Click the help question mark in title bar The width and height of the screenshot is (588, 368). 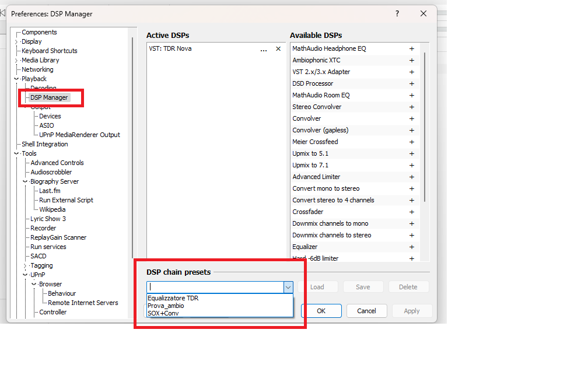[x=397, y=13]
